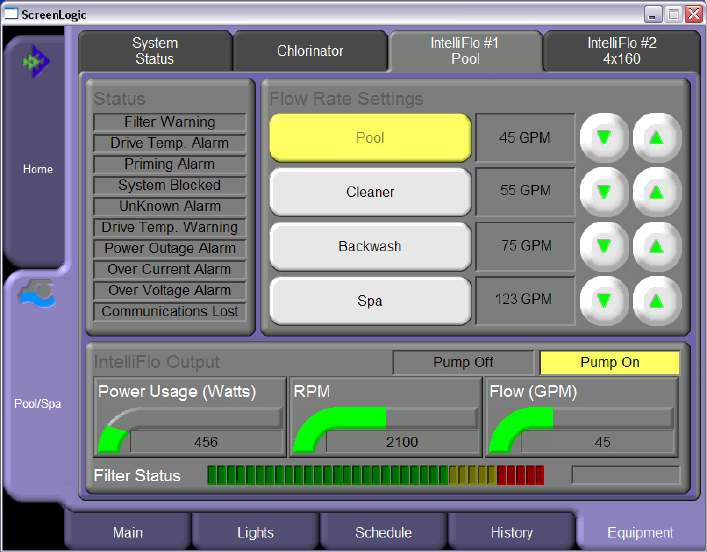
Task: Open the IntelliFlo #2 4x160 tab
Action: coord(622,51)
